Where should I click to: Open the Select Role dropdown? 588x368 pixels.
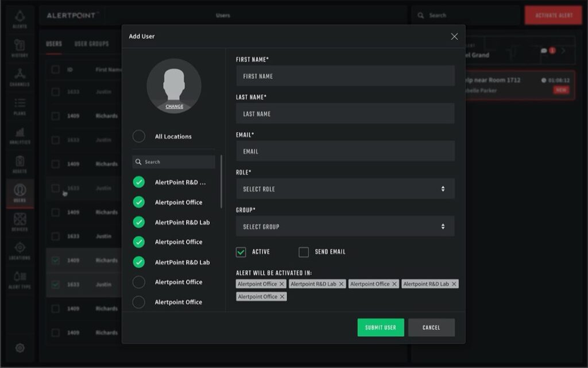[345, 189]
